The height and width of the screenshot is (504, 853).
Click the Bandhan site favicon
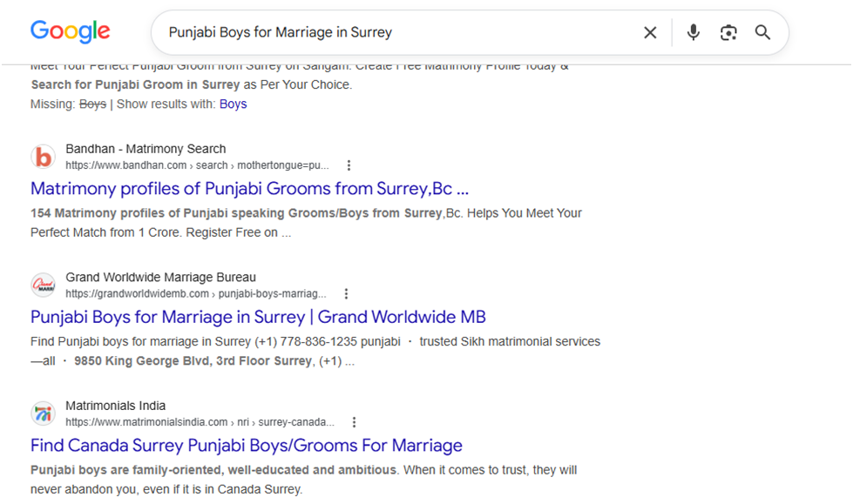tap(43, 158)
